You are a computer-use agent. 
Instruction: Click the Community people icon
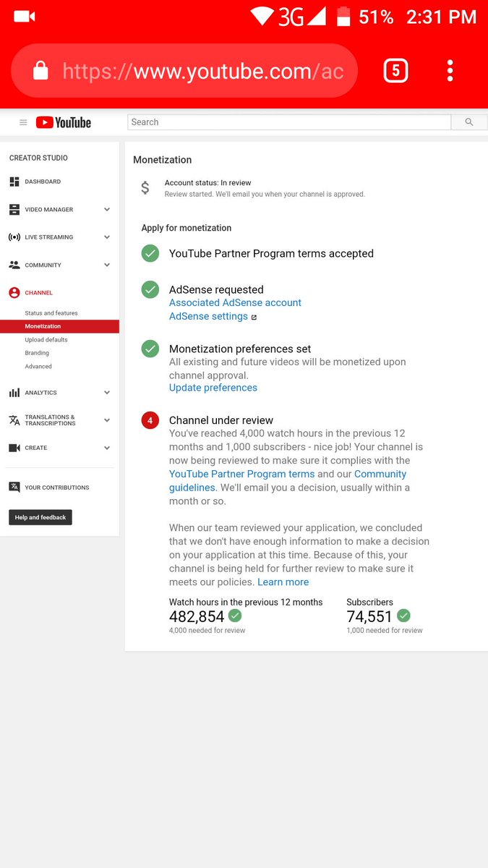pyautogui.click(x=14, y=265)
